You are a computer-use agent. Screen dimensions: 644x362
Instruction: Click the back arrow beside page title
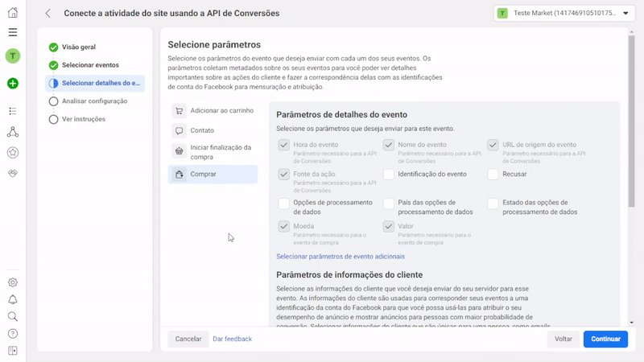coord(48,14)
